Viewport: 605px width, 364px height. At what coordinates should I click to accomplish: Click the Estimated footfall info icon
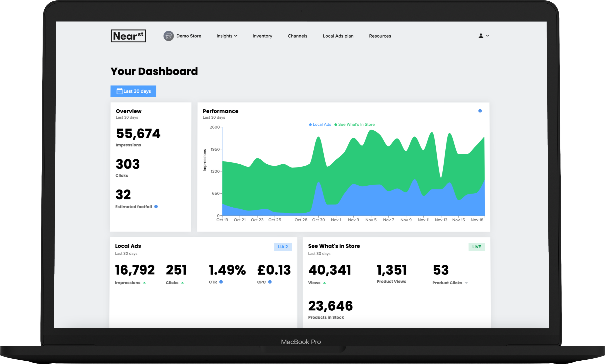click(x=156, y=206)
